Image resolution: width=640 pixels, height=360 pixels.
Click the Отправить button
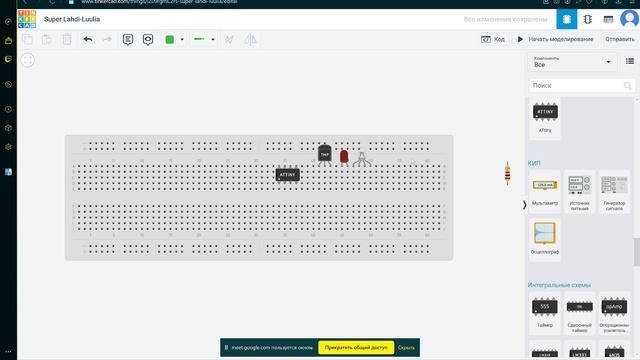(x=620, y=40)
